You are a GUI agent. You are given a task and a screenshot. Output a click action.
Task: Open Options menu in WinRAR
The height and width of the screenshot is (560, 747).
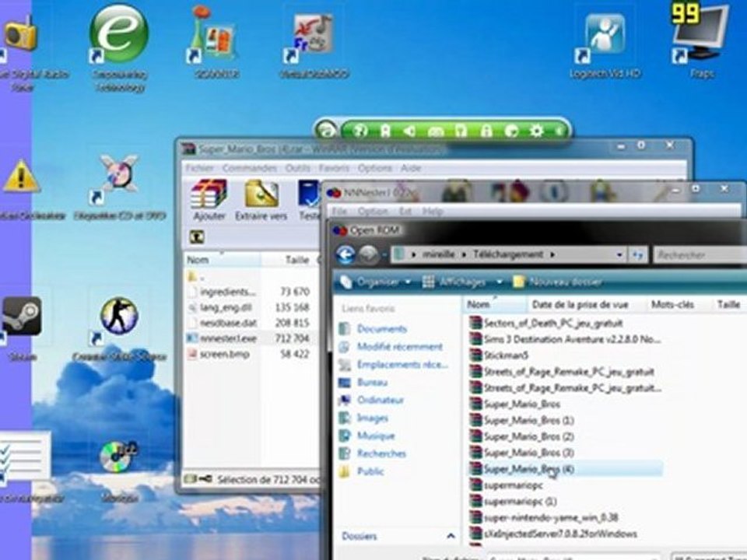pyautogui.click(x=375, y=168)
